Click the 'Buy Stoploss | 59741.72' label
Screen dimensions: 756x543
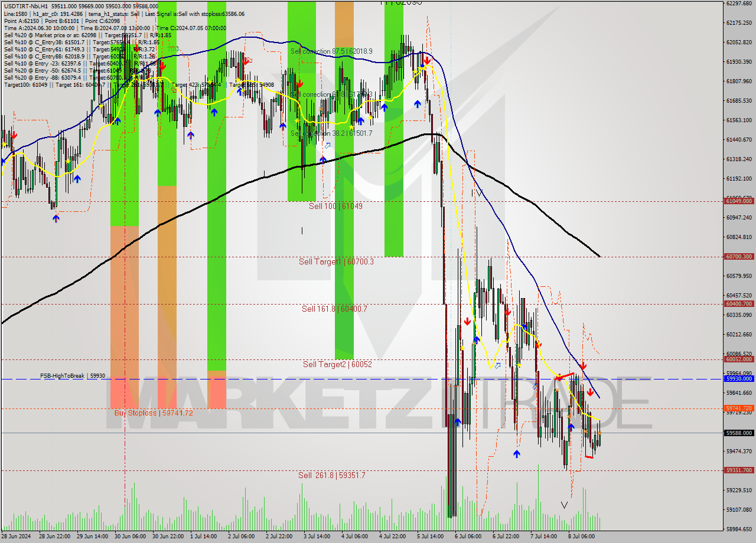[154, 413]
